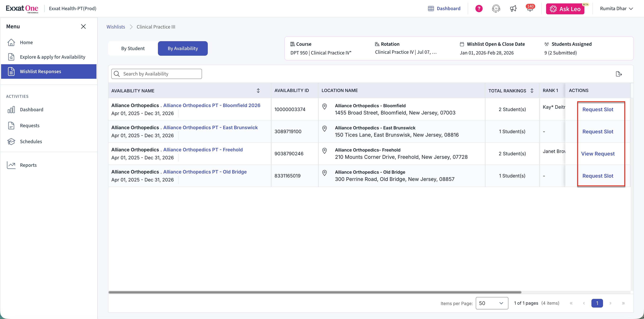644x319 pixels.
Task: Open the support headset icon
Action: click(x=496, y=9)
